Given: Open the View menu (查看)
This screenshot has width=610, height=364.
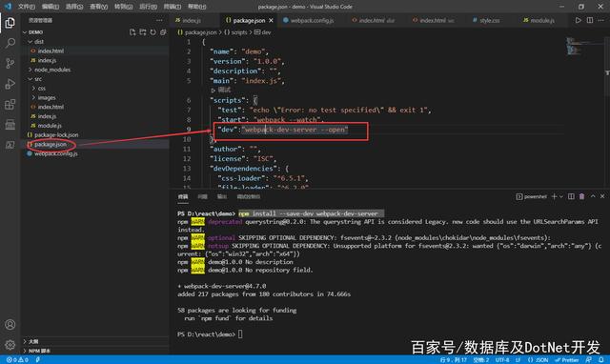Looking at the screenshot, I should coord(98,7).
